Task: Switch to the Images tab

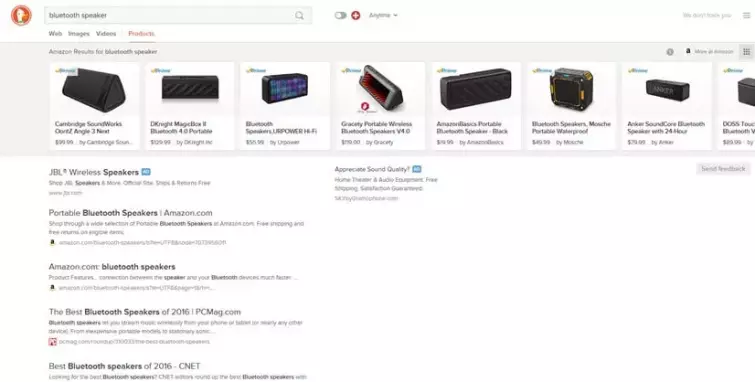Action: [79, 34]
